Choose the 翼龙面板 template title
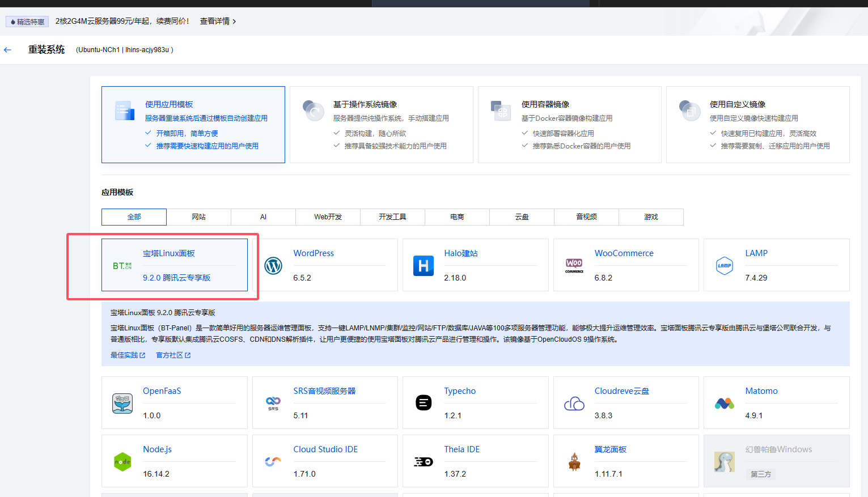The height and width of the screenshot is (497, 868). coord(611,449)
